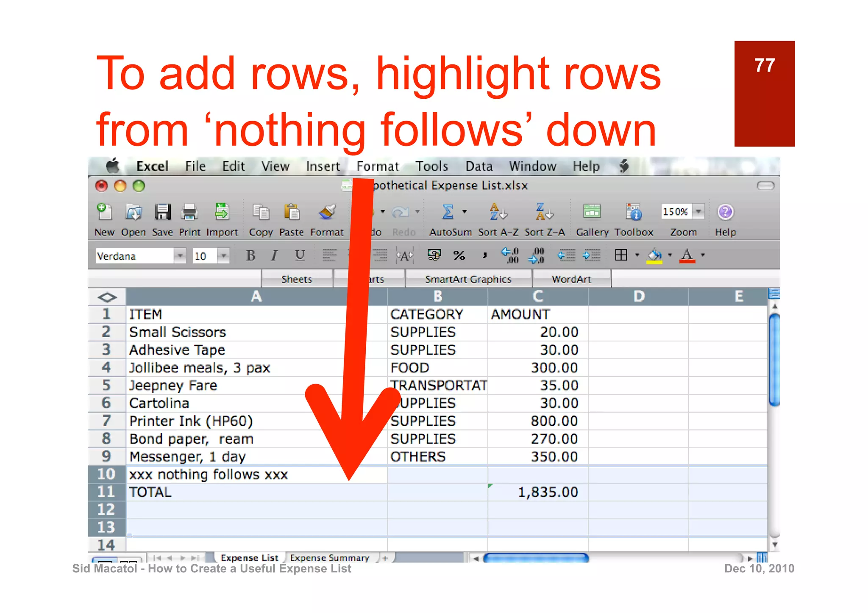Click the increase decimal icon
This screenshot has width=868, height=613.
point(510,255)
